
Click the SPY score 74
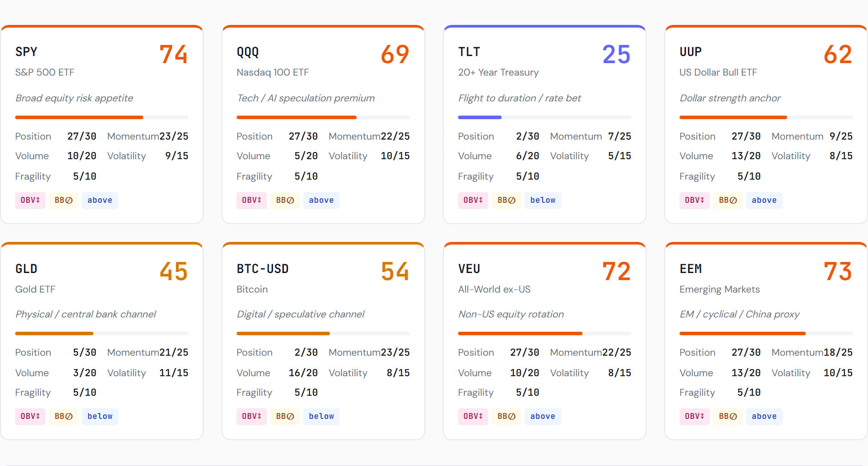click(x=173, y=54)
